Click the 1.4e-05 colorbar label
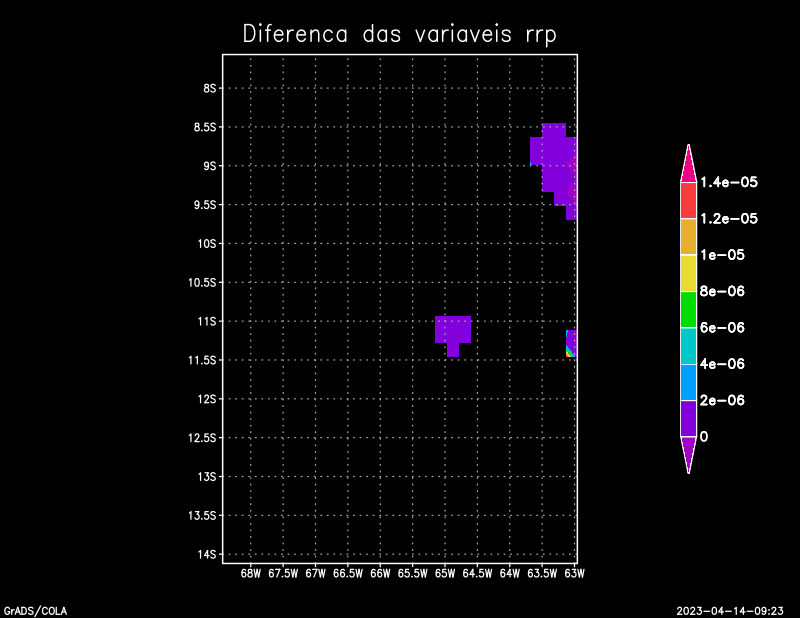 [728, 182]
